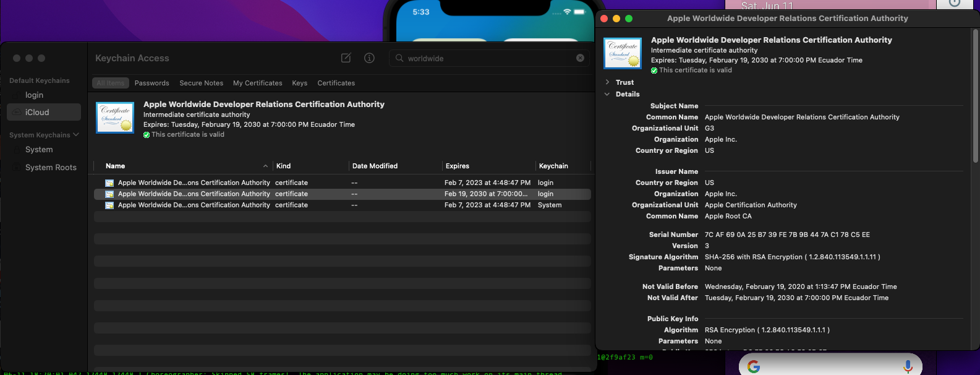This screenshot has height=375, width=980.
Task: Click the certificate detail window vertical scrollbar
Action: 976,97
